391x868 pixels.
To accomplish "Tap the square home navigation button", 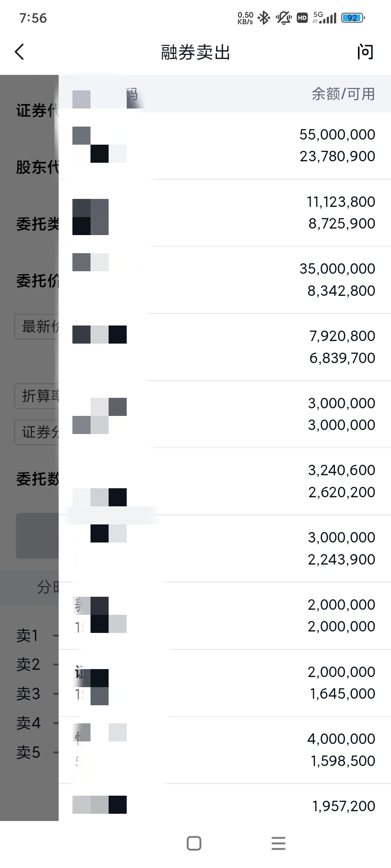I will (194, 843).
